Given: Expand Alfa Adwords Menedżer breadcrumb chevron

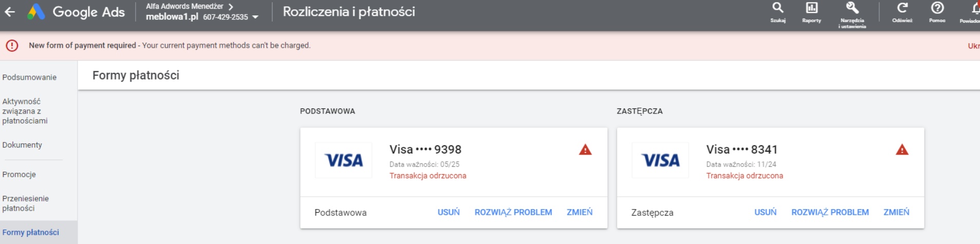Looking at the screenshot, I should click(x=231, y=7).
